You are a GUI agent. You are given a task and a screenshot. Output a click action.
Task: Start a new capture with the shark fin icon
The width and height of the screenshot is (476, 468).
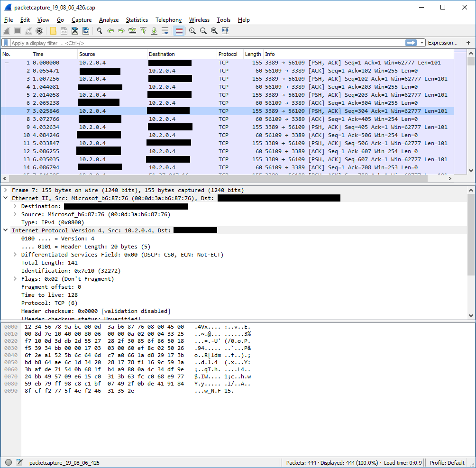coord(7,31)
